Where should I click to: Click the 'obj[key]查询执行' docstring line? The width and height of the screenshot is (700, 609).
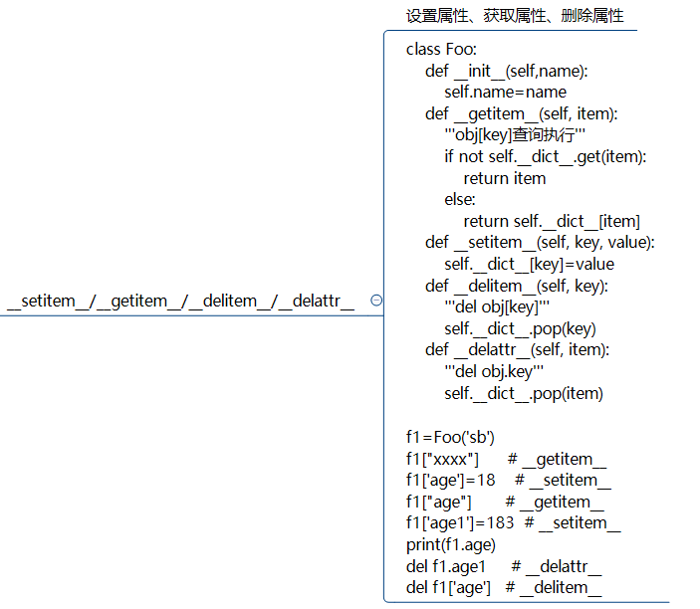pyautogui.click(x=514, y=134)
